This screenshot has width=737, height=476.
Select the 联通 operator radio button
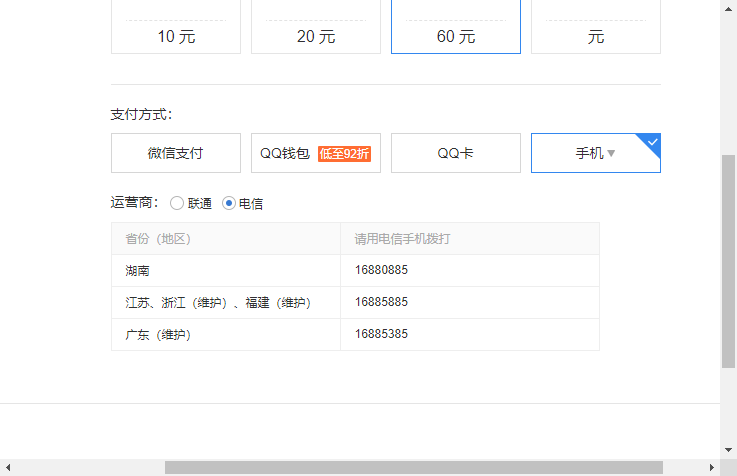pyautogui.click(x=177, y=203)
